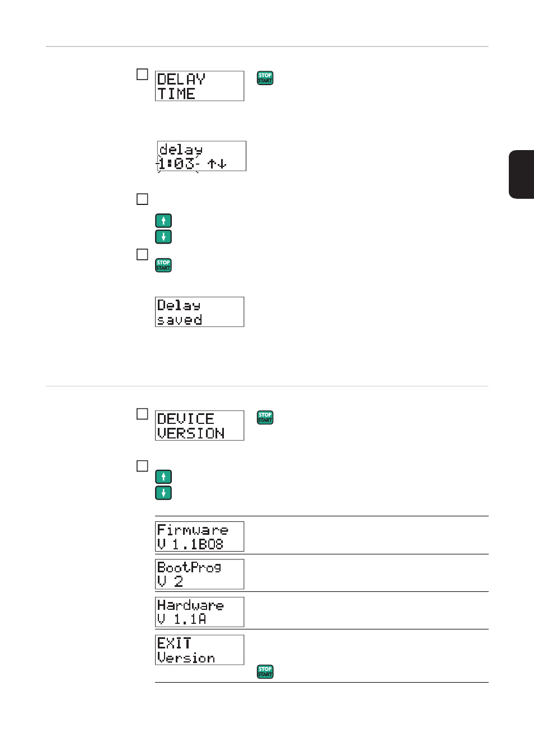Select the DELAY TIME display box
Image resolution: width=534 pixels, height=756 pixels.
(199, 86)
